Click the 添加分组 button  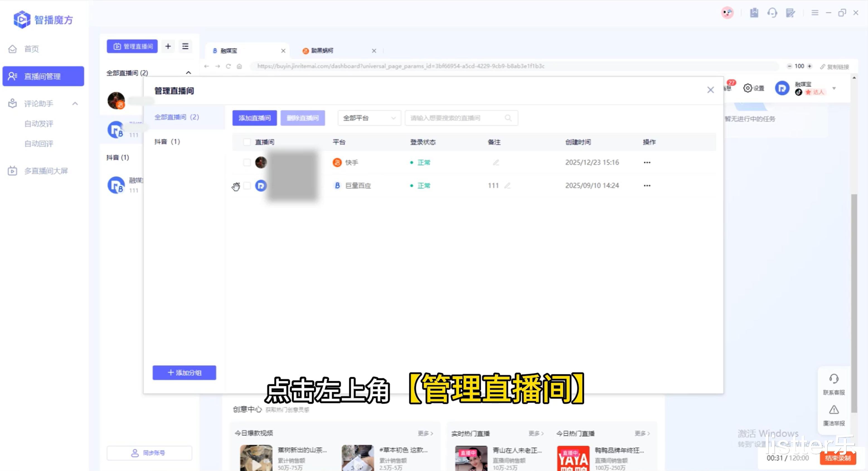(x=184, y=373)
